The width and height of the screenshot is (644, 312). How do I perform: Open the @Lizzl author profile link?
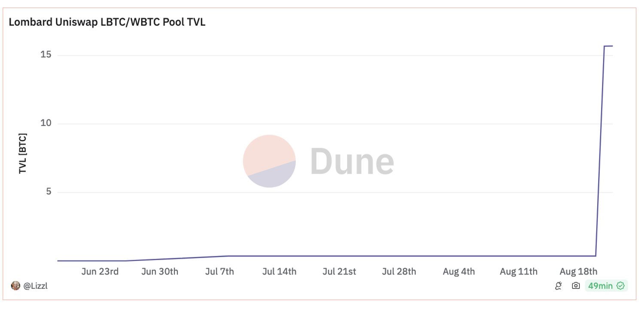[35, 286]
